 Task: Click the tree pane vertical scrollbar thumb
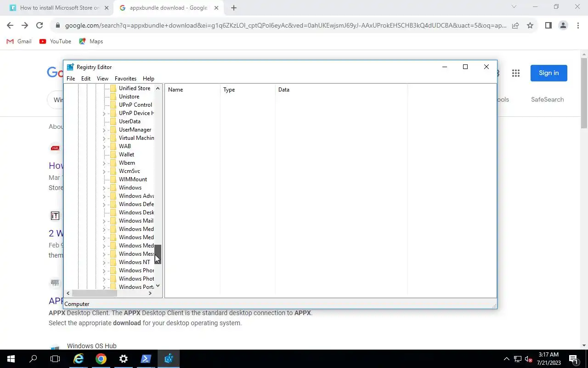[x=158, y=254]
